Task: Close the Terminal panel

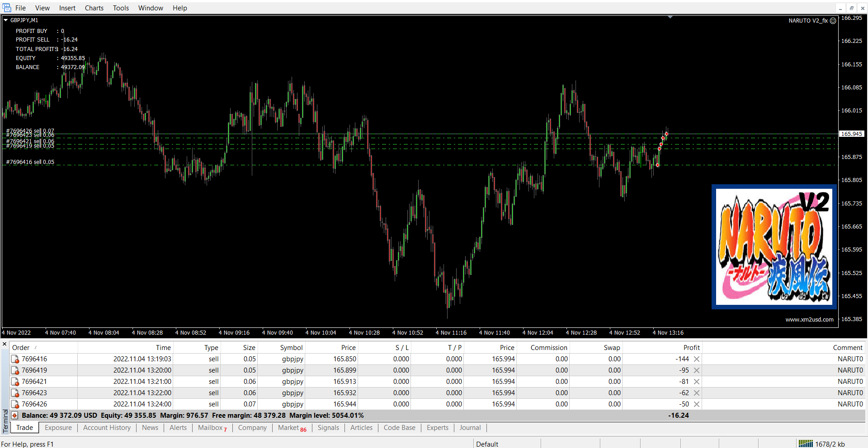Action: click(x=5, y=345)
